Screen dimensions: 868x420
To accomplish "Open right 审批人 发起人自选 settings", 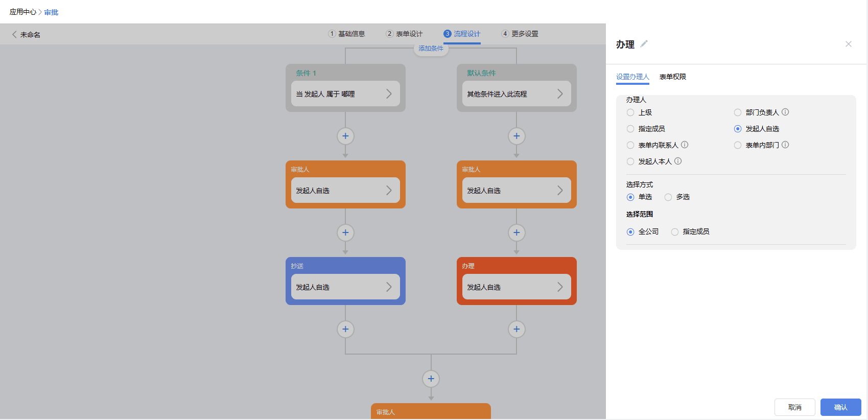I will (517, 190).
